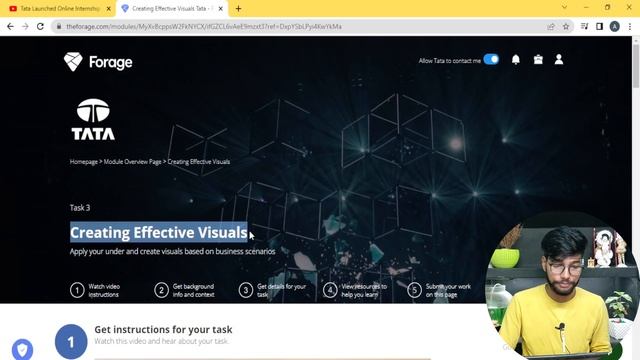Open the Chrome profile avatar A
The height and width of the screenshot is (360, 640).
point(615,27)
